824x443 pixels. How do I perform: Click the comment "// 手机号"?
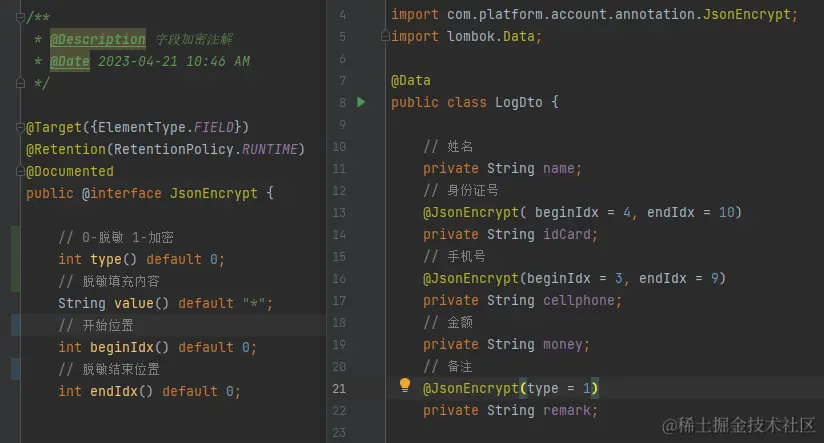455,256
